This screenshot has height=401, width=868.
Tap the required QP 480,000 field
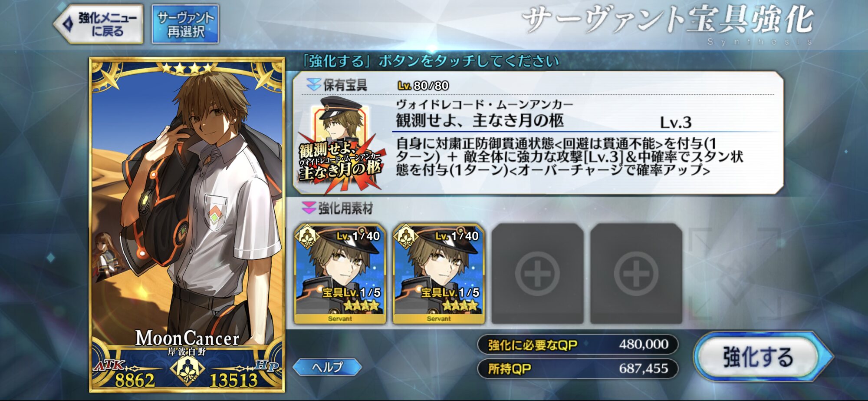tap(578, 345)
